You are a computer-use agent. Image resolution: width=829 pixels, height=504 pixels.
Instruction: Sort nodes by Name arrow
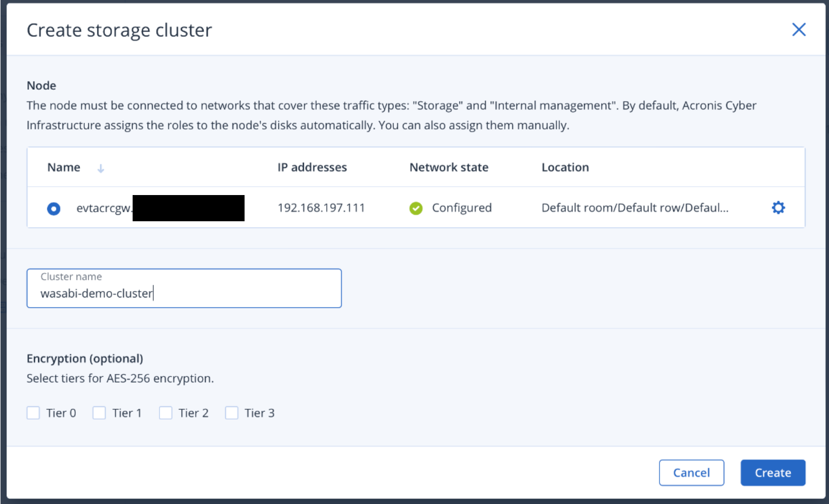101,168
